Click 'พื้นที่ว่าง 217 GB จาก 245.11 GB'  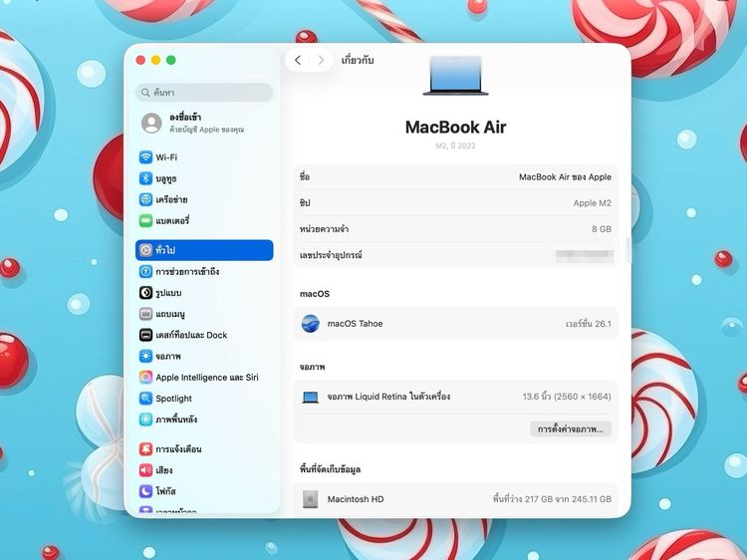point(552,499)
